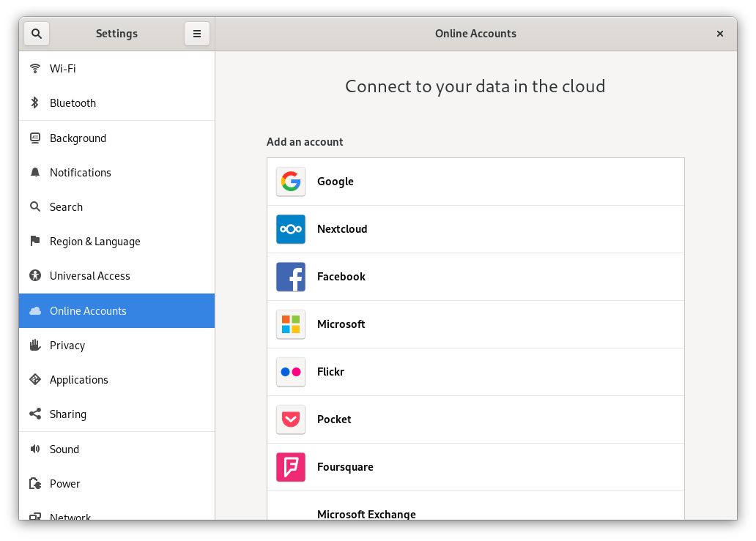Click the Google logo icon
The width and height of the screenshot is (756, 541).
pyautogui.click(x=290, y=181)
